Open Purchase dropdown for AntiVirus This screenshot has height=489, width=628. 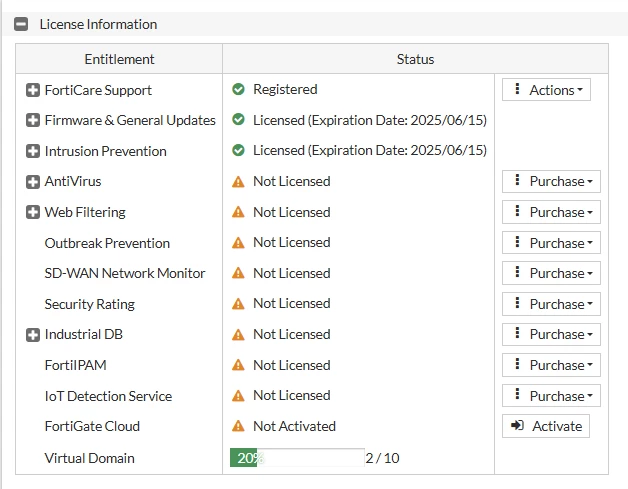[551, 181]
